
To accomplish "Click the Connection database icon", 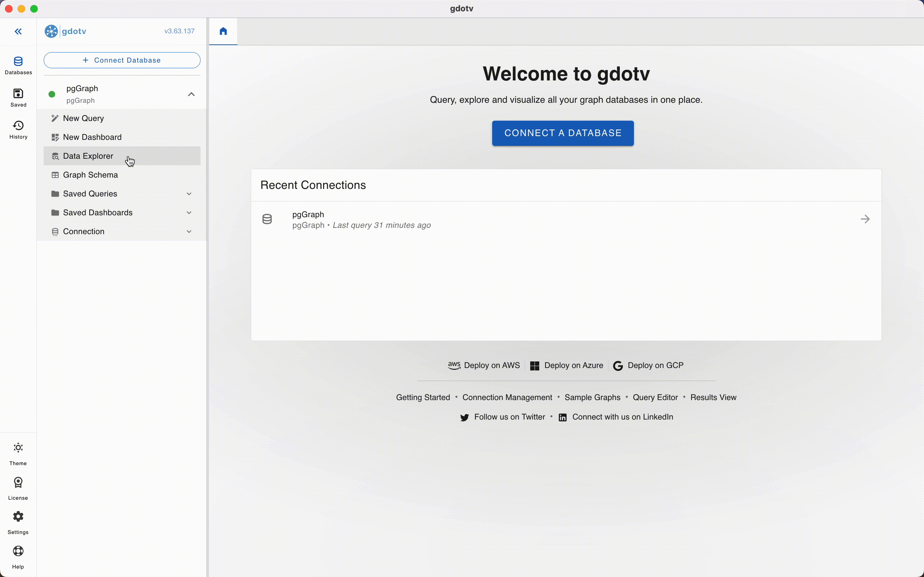I will [55, 232].
